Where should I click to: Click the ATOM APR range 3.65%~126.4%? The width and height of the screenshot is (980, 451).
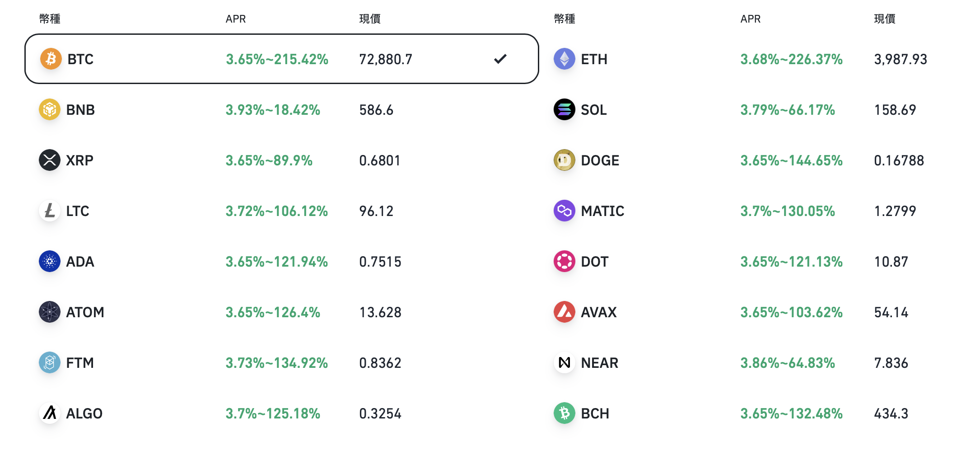pyautogui.click(x=273, y=312)
